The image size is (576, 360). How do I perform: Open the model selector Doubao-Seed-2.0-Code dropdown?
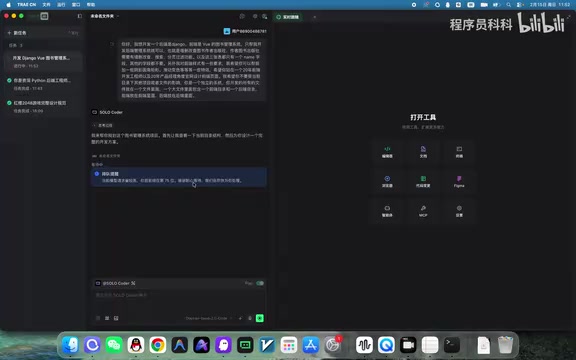[x=209, y=318]
